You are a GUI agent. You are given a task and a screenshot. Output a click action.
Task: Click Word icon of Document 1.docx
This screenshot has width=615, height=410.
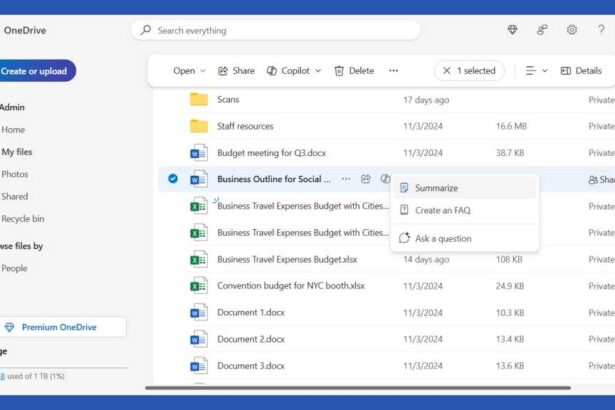[199, 312]
